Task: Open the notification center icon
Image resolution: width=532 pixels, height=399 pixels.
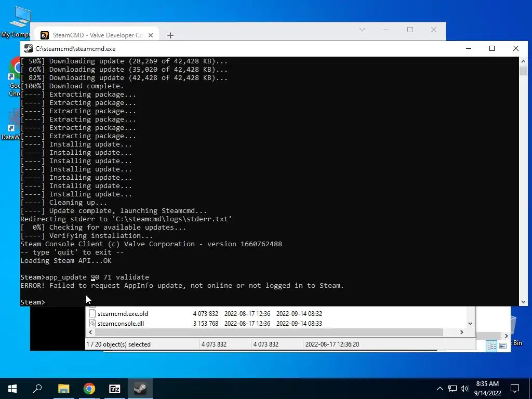Action: [515, 389]
